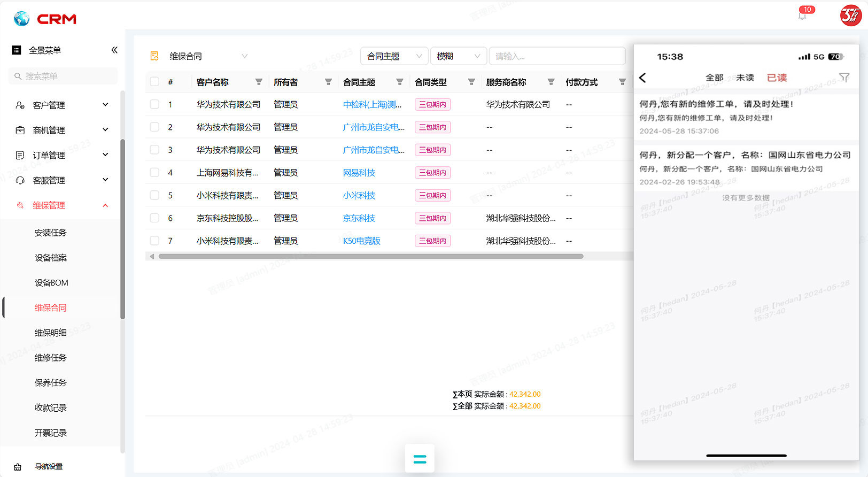This screenshot has height=477, width=868.
Task: Open contract link K50电竞版
Action: [362, 241]
